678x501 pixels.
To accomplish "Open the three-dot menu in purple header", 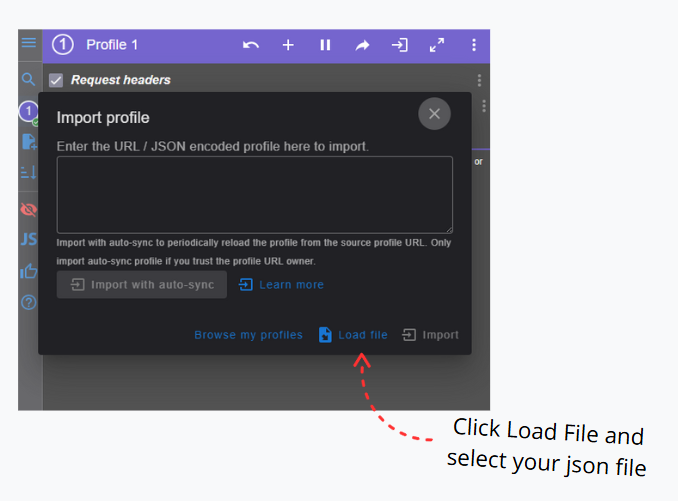I will [474, 45].
